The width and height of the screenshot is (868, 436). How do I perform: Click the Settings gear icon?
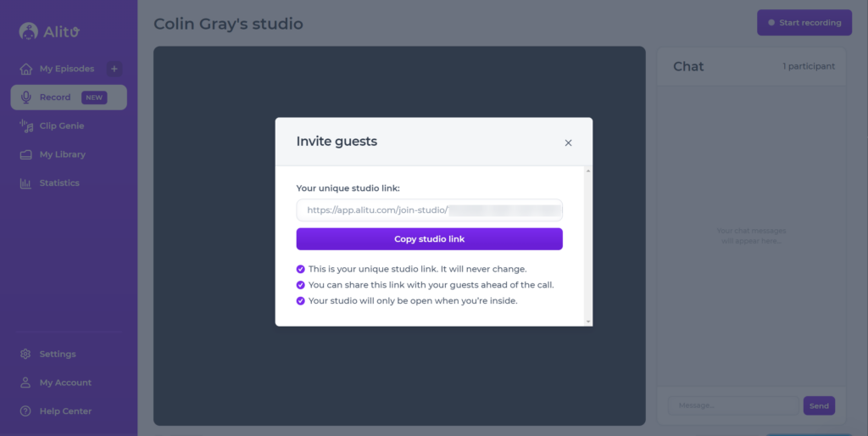(25, 354)
